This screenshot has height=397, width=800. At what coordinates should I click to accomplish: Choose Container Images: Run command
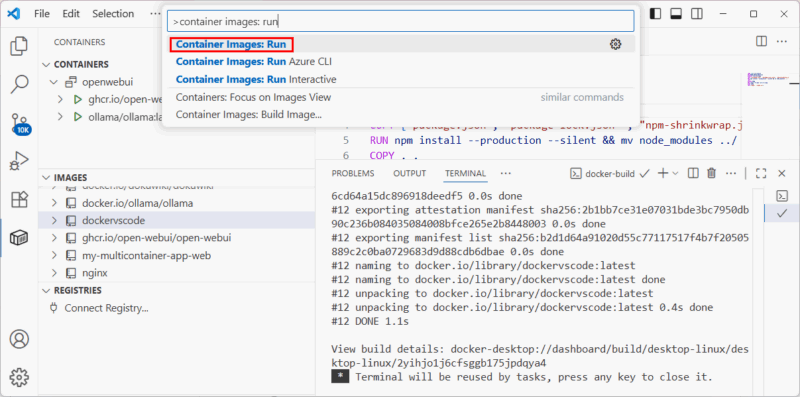[x=401, y=44]
